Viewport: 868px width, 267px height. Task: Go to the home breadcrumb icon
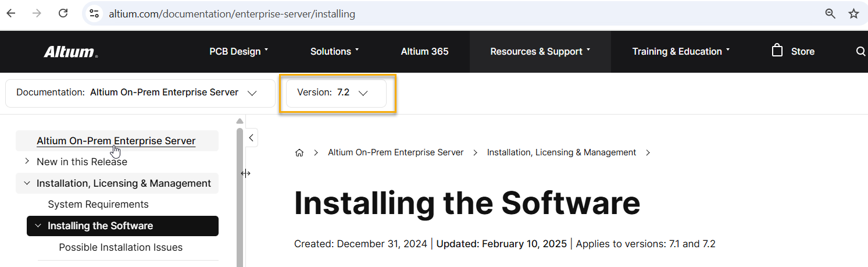tap(299, 152)
